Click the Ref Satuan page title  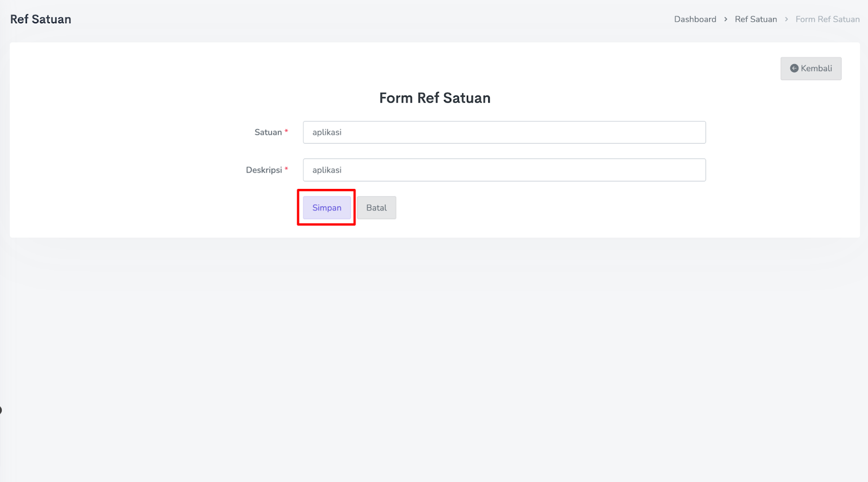pyautogui.click(x=41, y=20)
